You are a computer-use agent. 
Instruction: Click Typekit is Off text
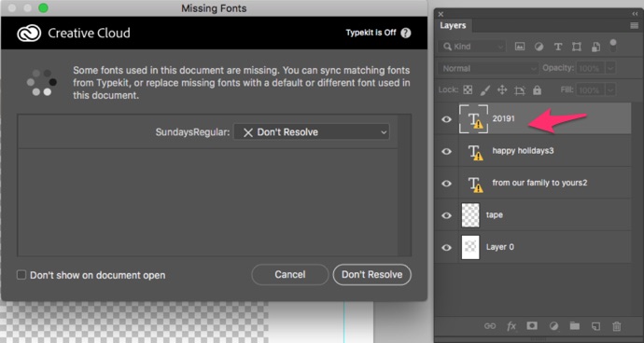coord(371,33)
